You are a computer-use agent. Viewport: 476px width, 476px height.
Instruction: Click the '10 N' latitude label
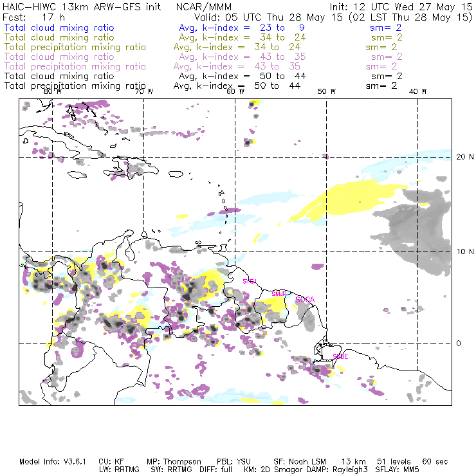pos(465,252)
